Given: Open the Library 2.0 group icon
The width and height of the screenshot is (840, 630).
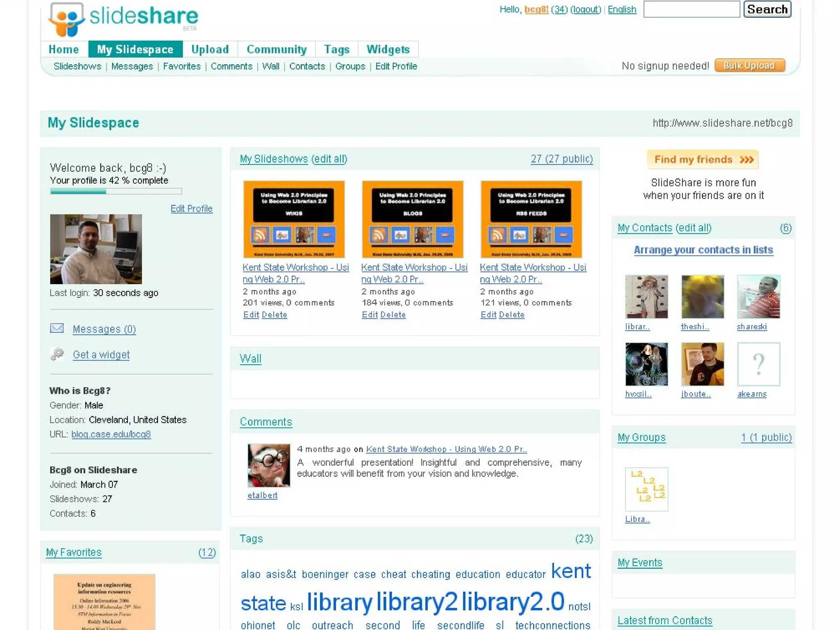Looking at the screenshot, I should (646, 489).
